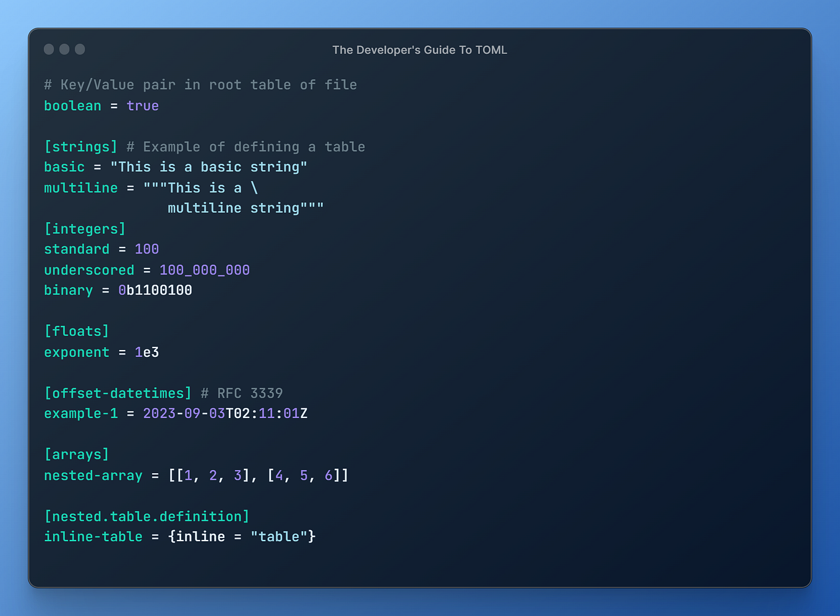Screen dimensions: 840x616
Task: Click the title The Developer's Guide To TOML
Action: [419, 49]
